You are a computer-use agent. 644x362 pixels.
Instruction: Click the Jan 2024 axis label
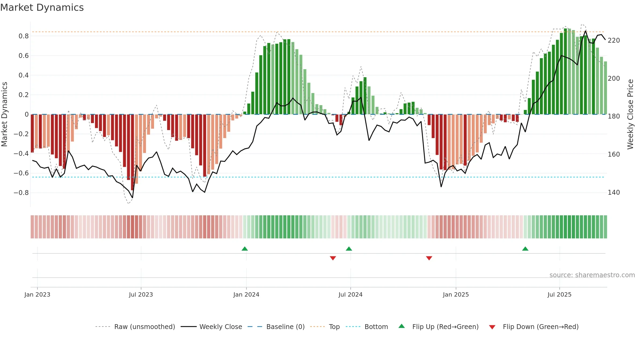click(x=246, y=294)
